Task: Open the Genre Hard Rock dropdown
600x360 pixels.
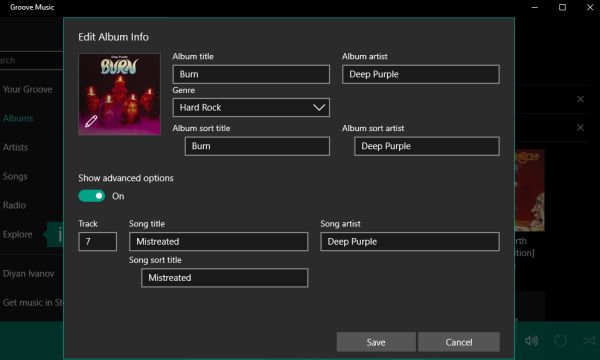Action: coord(251,108)
